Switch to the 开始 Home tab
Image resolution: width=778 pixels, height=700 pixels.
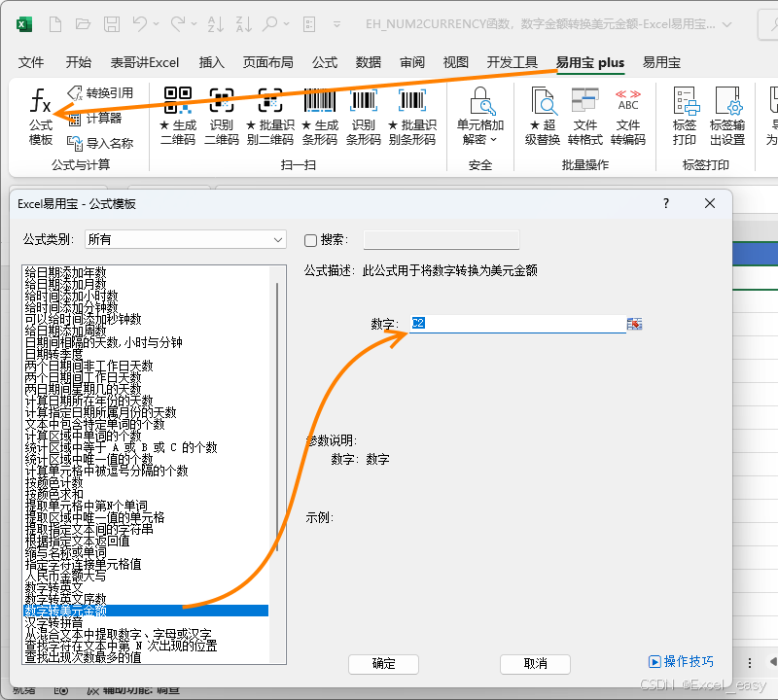point(79,62)
